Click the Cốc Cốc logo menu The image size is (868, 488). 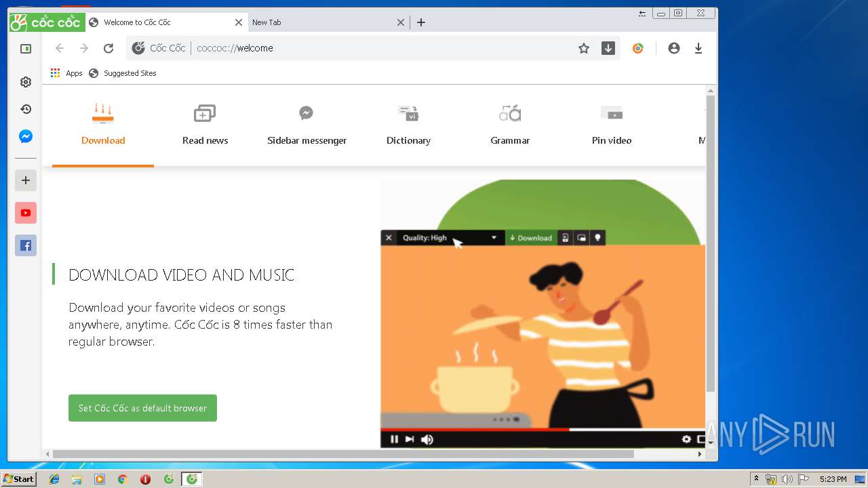47,22
